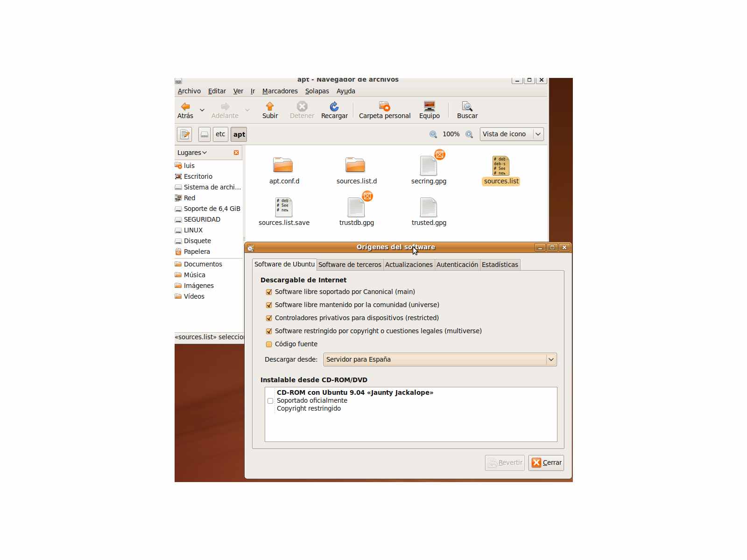Click the apt path button
This screenshot has height=560, width=747.
[x=239, y=134]
